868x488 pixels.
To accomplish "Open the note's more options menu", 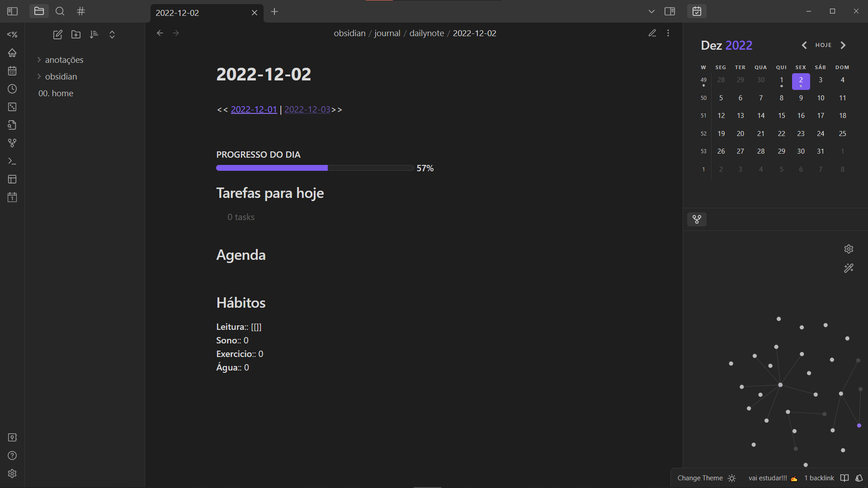I will [668, 33].
